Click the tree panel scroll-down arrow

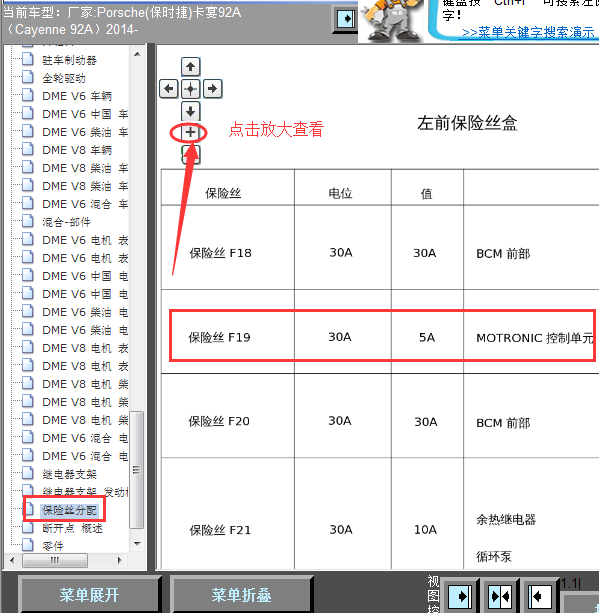coord(137,543)
